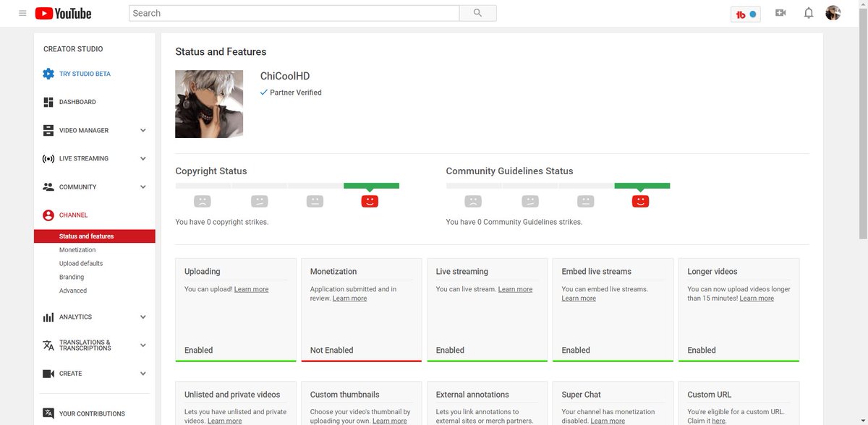Click the Creator Studio heading

[x=73, y=49]
